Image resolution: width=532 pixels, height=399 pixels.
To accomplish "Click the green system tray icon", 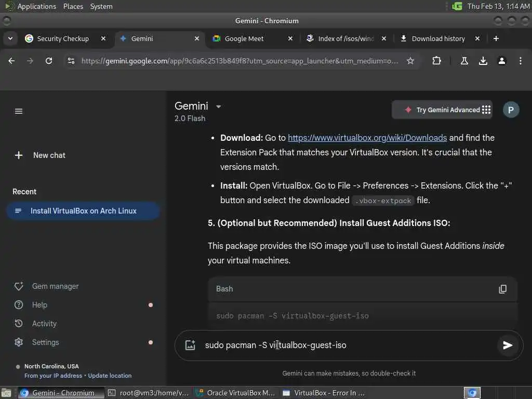I will 457,6.
